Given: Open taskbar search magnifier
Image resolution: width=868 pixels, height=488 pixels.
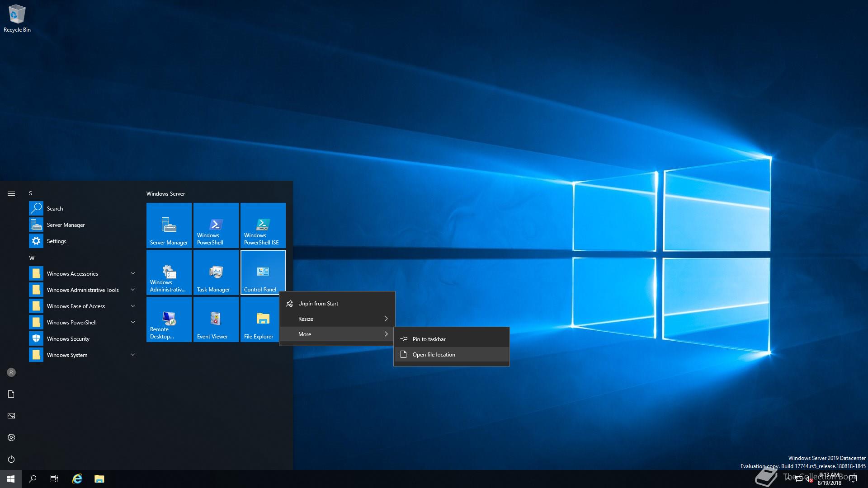Looking at the screenshot, I should coord(33,479).
